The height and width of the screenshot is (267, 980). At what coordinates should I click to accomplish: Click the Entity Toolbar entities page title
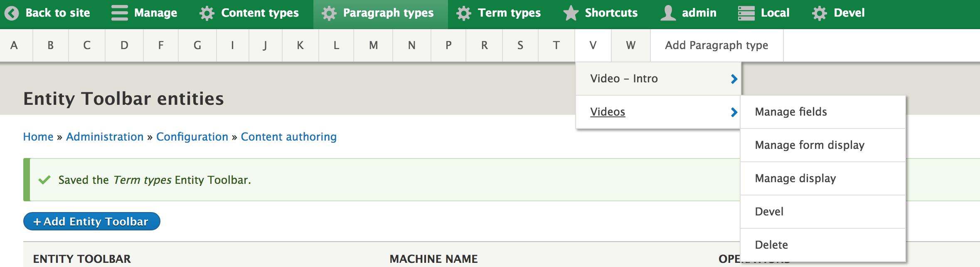[x=123, y=99]
